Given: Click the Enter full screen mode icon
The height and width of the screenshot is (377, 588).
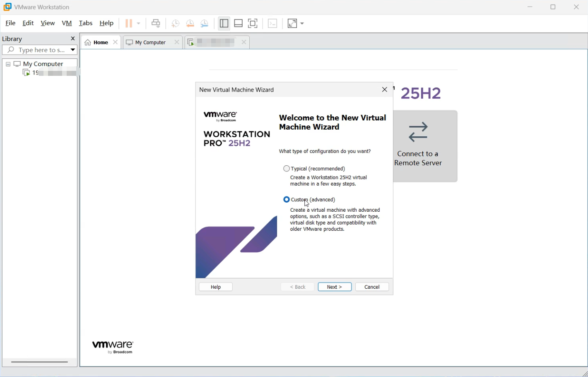Looking at the screenshot, I should 253,24.
